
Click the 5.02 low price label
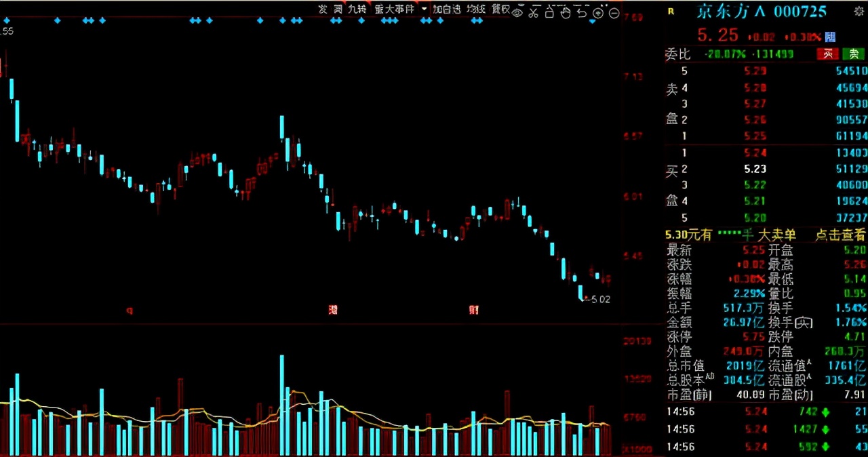601,299
